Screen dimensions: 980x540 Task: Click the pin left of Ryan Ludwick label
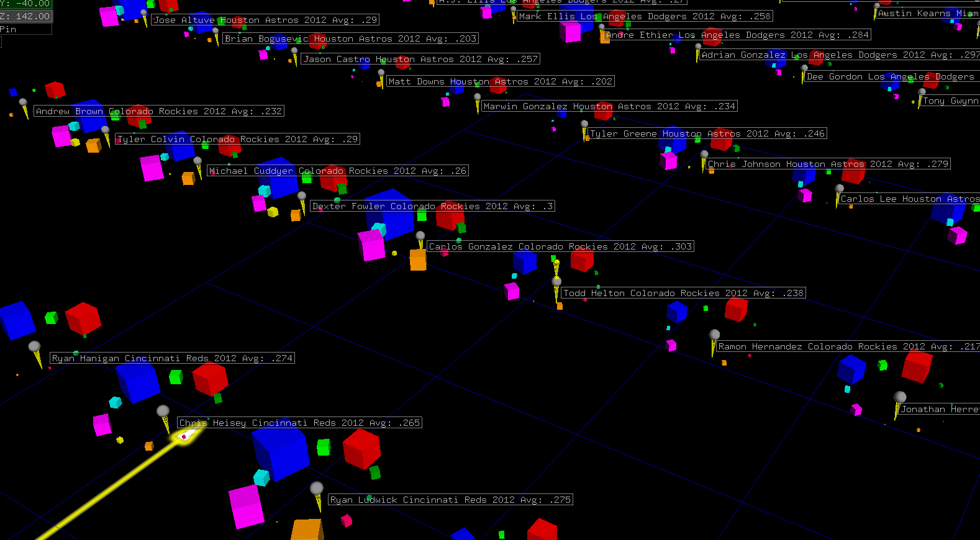click(x=317, y=490)
